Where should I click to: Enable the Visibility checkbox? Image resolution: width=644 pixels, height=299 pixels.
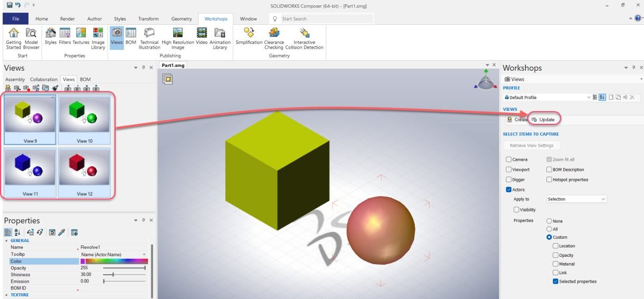(516, 209)
